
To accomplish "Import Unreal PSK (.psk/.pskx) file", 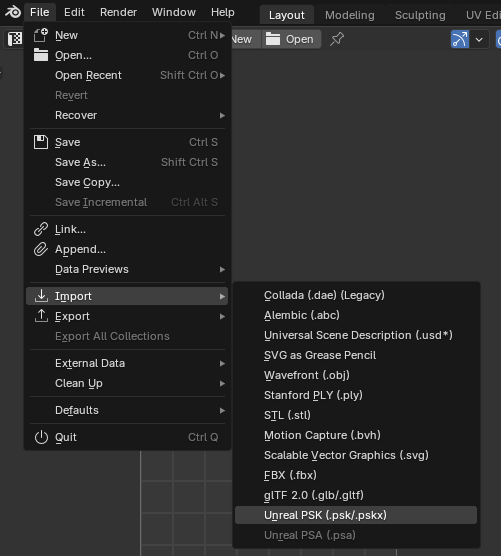I will (x=356, y=515).
